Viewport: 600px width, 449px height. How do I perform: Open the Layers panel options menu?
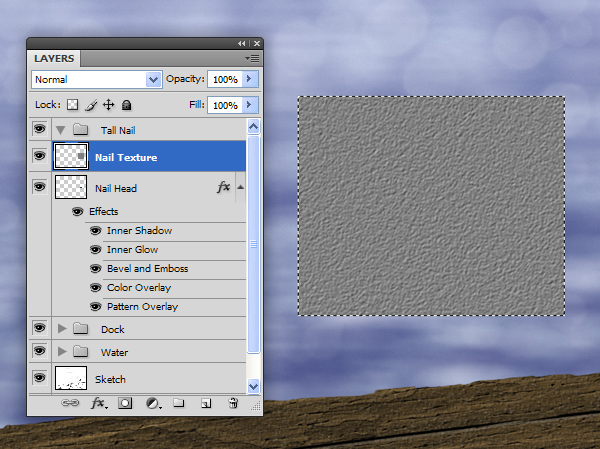252,59
